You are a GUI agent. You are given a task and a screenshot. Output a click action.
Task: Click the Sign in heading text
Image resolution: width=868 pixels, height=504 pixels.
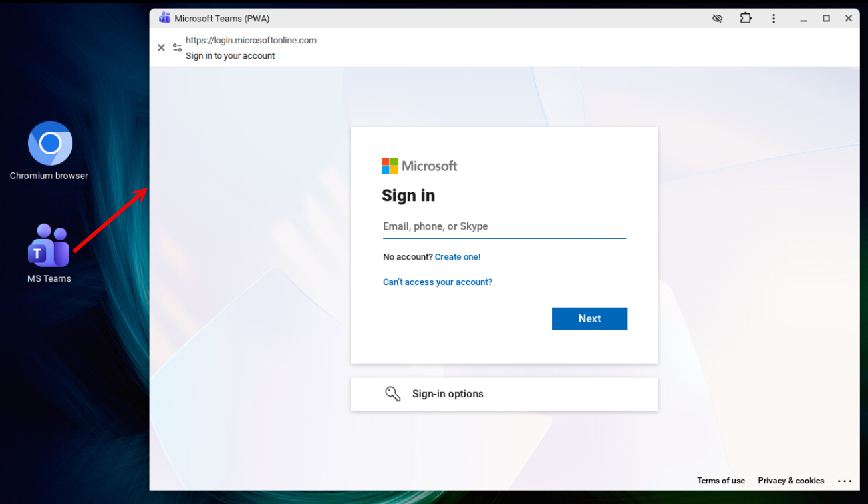click(408, 196)
